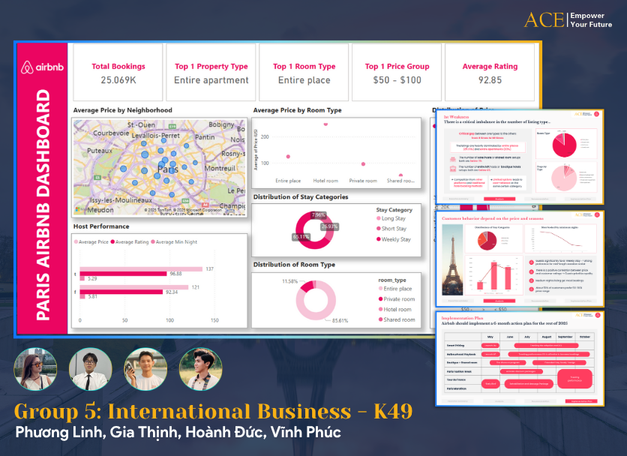
Task: Click the 137 average price bar
Action: (x=140, y=269)
